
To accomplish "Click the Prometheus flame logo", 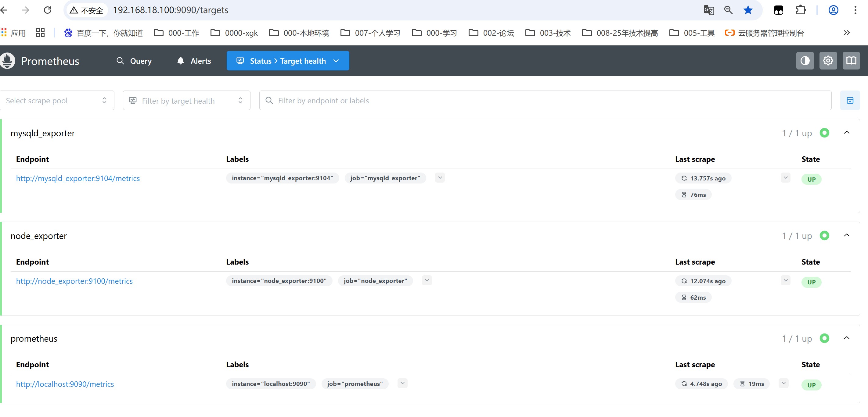I will pos(7,61).
